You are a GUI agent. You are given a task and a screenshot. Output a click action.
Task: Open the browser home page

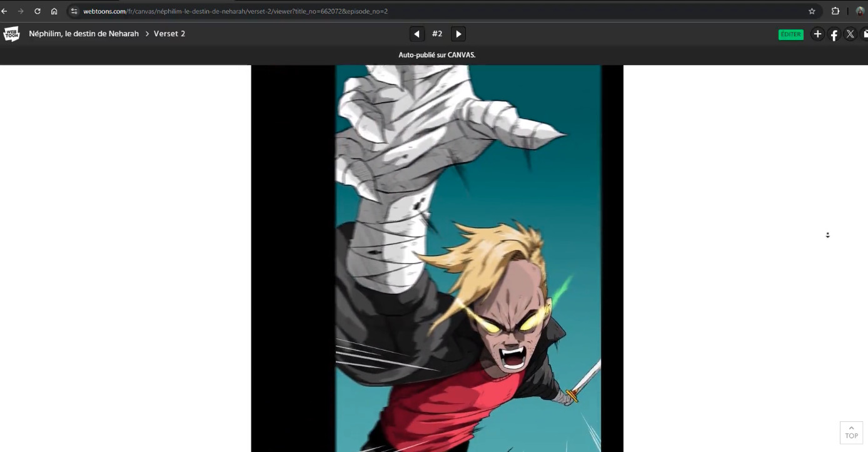click(x=54, y=11)
